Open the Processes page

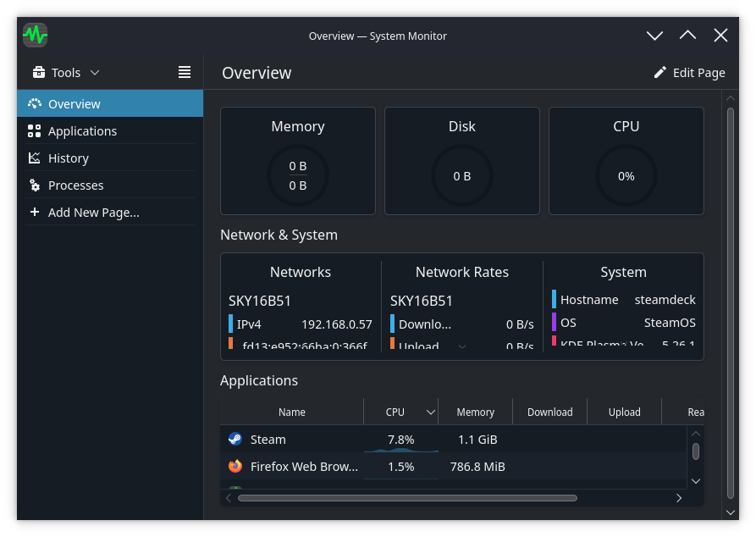click(x=76, y=185)
